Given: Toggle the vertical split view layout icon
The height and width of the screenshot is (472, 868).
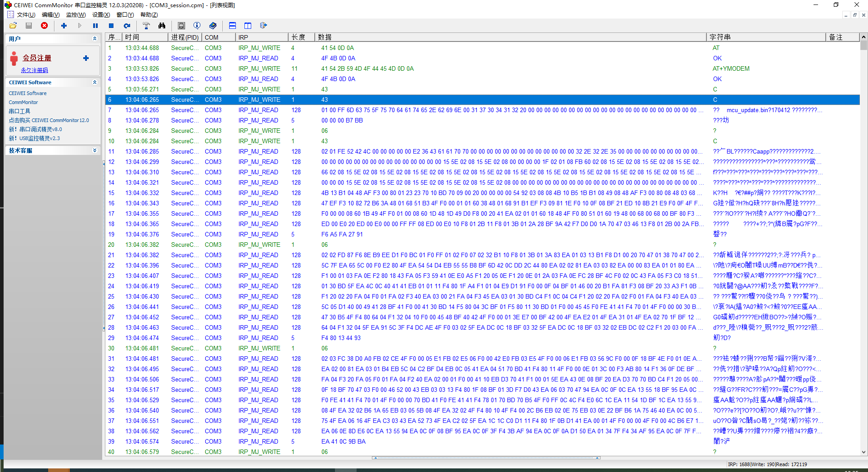Looking at the screenshot, I should [248, 26].
